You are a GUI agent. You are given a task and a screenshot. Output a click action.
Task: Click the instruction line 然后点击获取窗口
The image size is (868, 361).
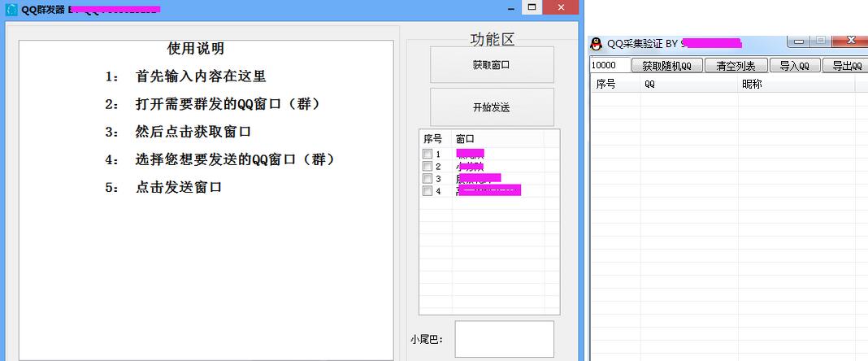tap(193, 132)
